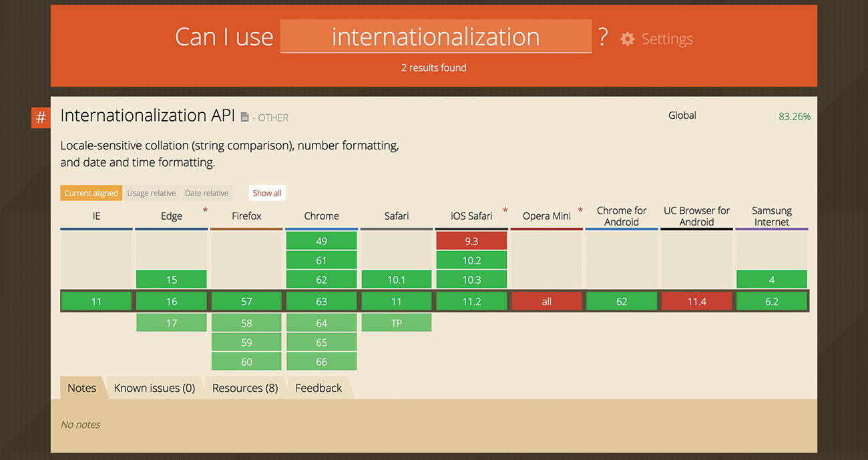Switch to the Resources (8) tab

click(x=244, y=387)
